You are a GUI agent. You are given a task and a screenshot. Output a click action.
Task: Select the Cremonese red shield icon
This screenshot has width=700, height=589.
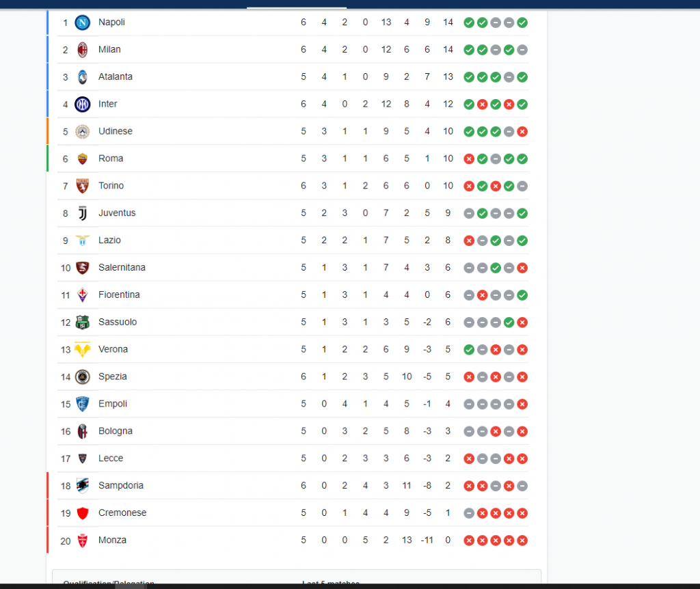coord(82,512)
